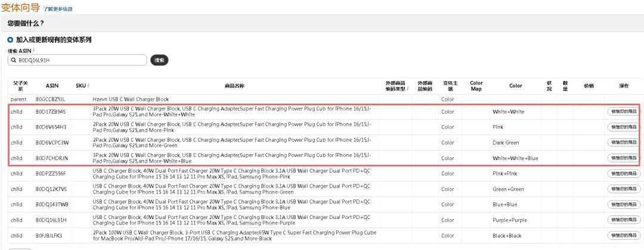Click 销售您的商品 for the Dark Green row
This screenshot has width=644, height=250.
(x=624, y=143)
